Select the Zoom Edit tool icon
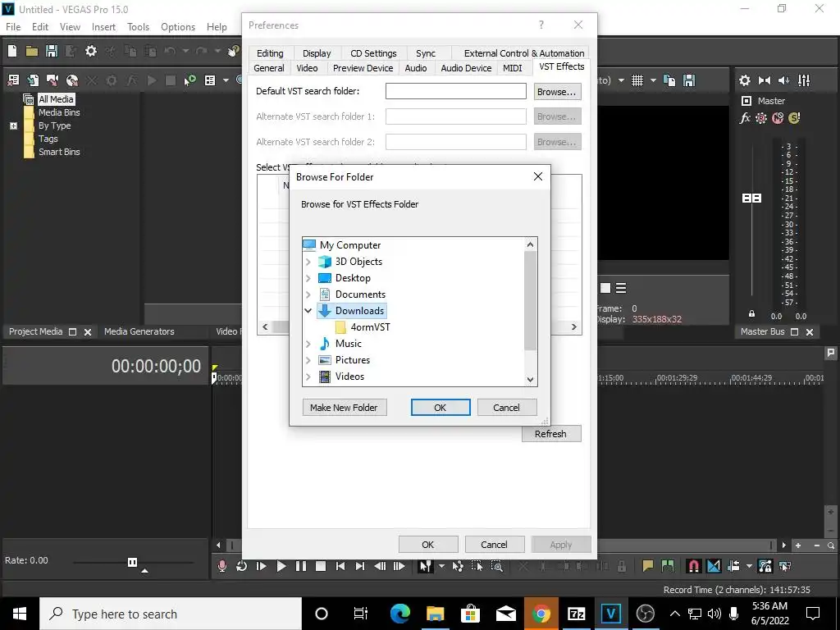 (x=496, y=566)
